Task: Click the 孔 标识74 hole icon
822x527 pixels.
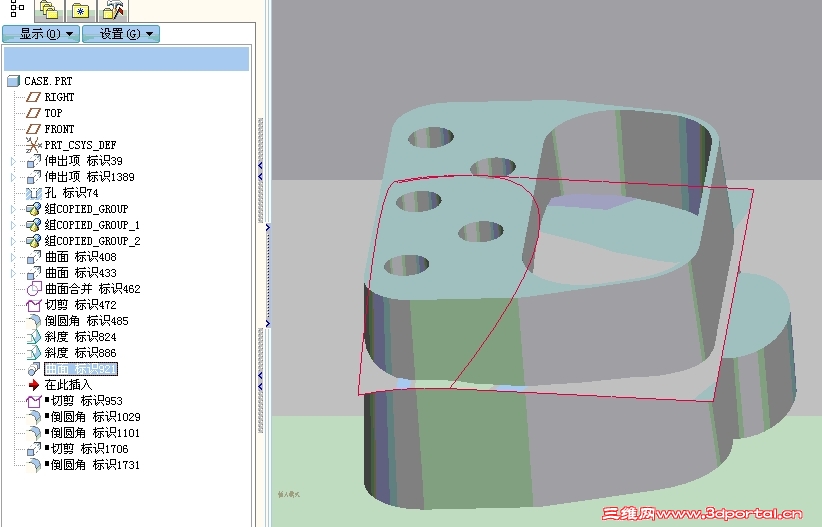Action: pos(34,193)
